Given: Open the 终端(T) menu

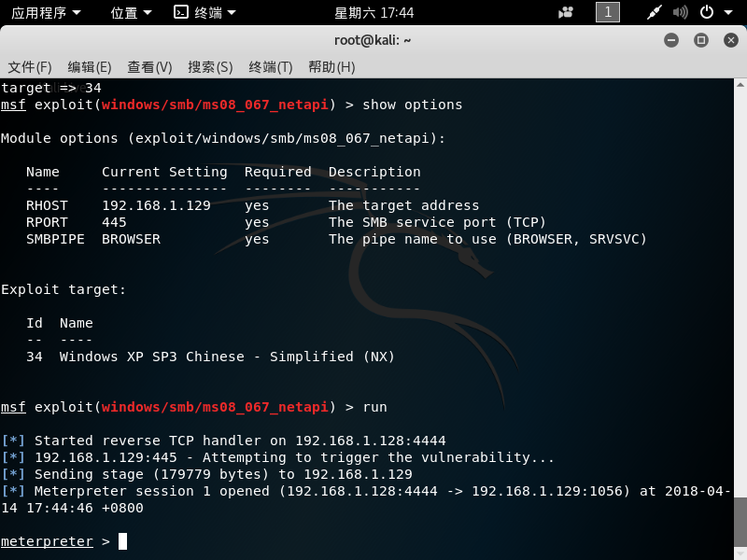Looking at the screenshot, I should [271, 67].
